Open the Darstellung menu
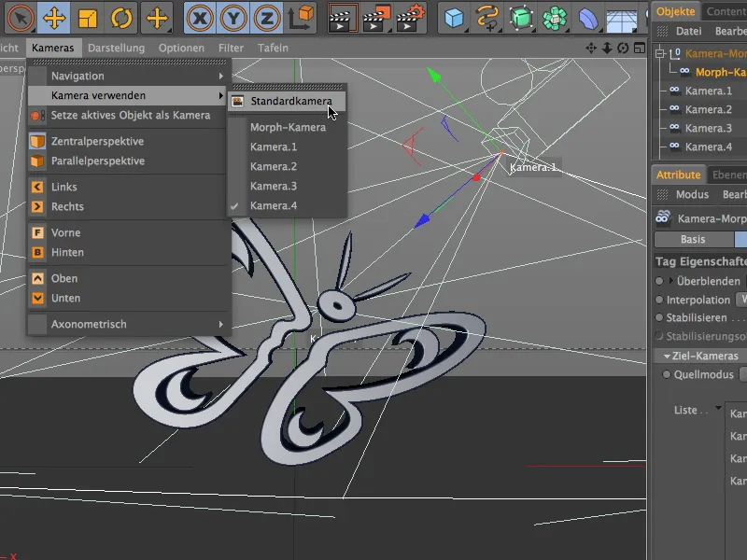The height and width of the screenshot is (560, 747). click(116, 49)
